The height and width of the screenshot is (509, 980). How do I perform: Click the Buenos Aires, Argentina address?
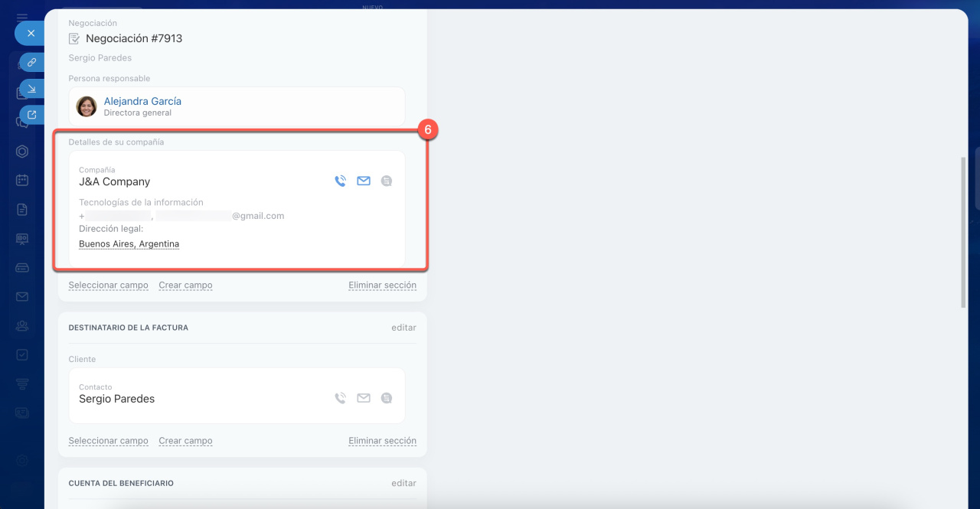click(x=129, y=244)
